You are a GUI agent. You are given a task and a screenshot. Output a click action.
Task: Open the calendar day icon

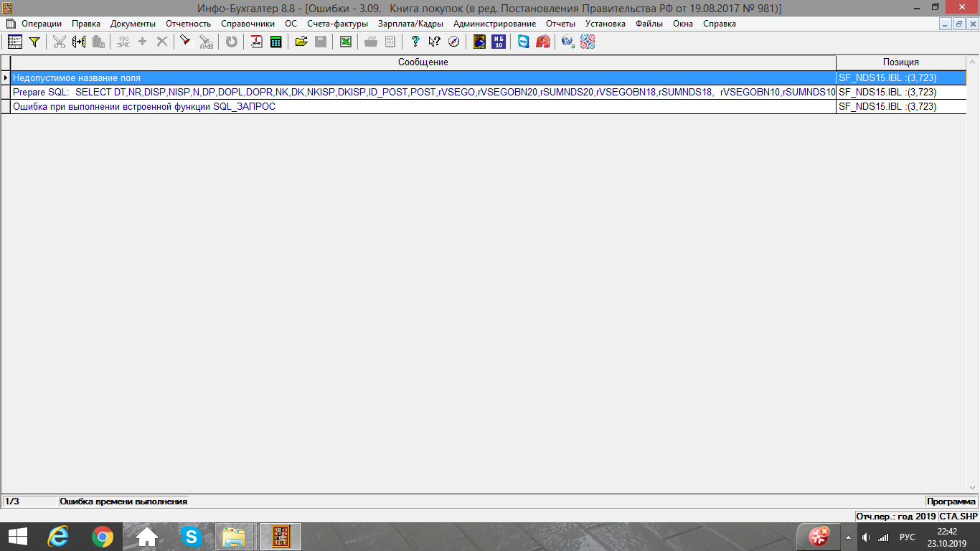(256, 42)
